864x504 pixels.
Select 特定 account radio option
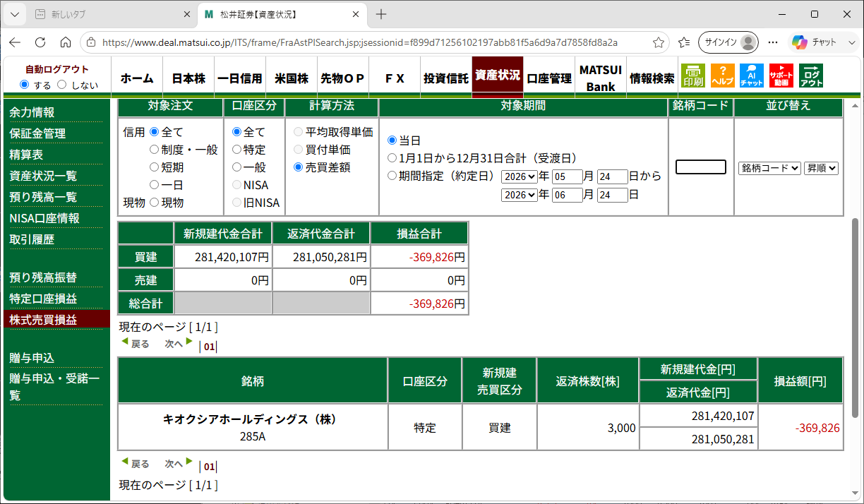click(x=237, y=150)
